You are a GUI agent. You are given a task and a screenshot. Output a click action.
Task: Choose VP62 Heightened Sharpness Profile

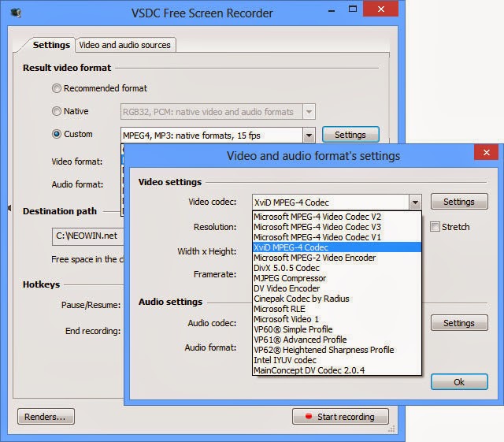[337, 350]
